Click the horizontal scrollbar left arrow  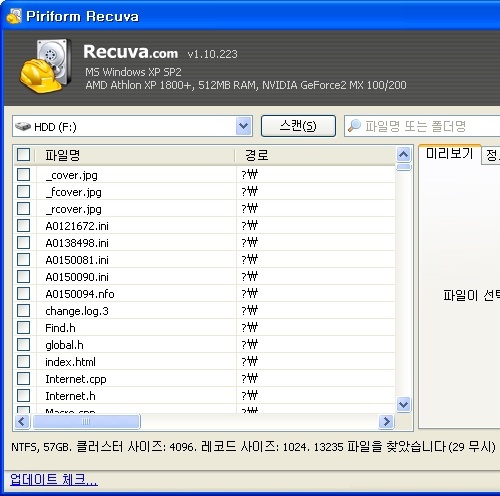coord(22,422)
